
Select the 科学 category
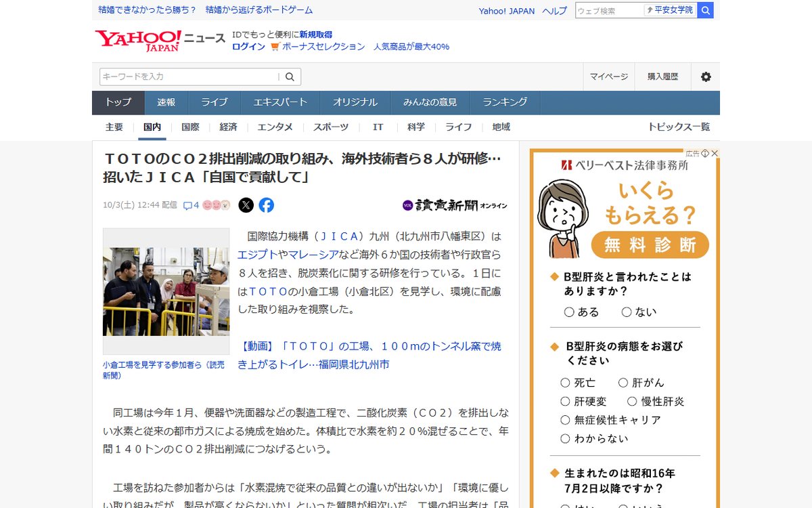(416, 127)
